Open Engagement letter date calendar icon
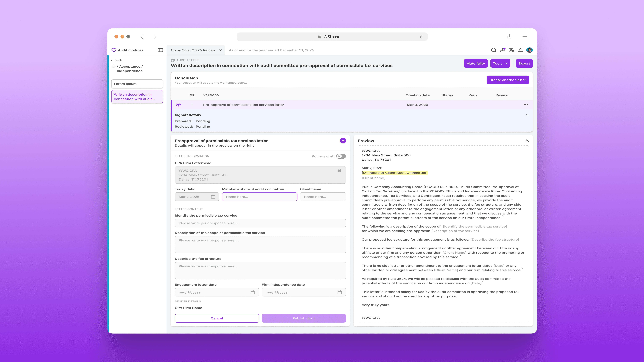This screenshot has height=362, width=644. pyautogui.click(x=253, y=292)
